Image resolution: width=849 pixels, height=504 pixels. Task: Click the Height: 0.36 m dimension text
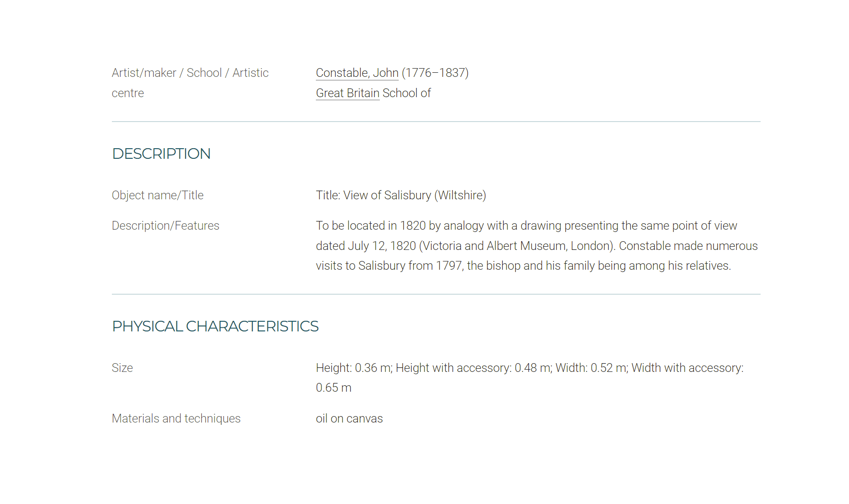354,368
